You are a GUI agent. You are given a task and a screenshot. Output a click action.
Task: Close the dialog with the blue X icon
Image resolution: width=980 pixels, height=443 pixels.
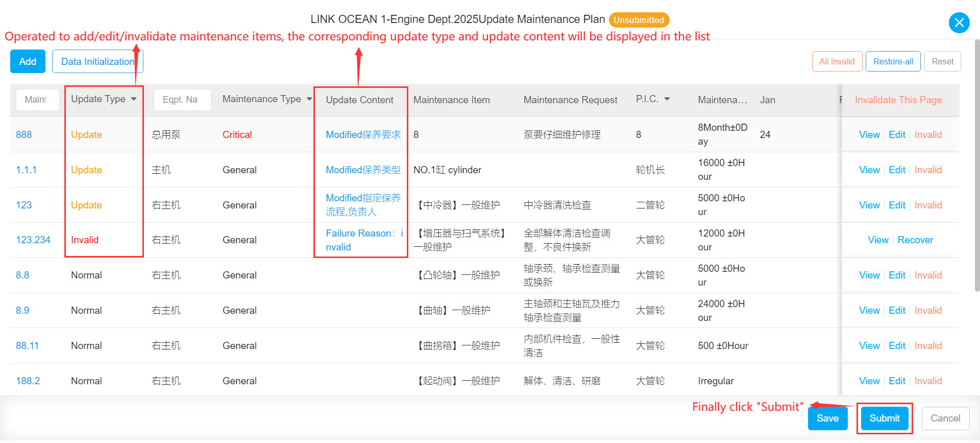tap(959, 22)
